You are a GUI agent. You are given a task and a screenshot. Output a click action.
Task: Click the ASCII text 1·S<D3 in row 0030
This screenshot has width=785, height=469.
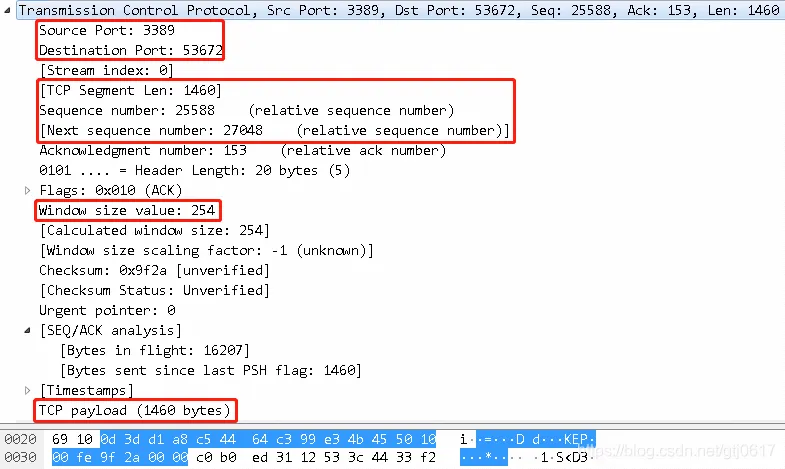coord(563,457)
